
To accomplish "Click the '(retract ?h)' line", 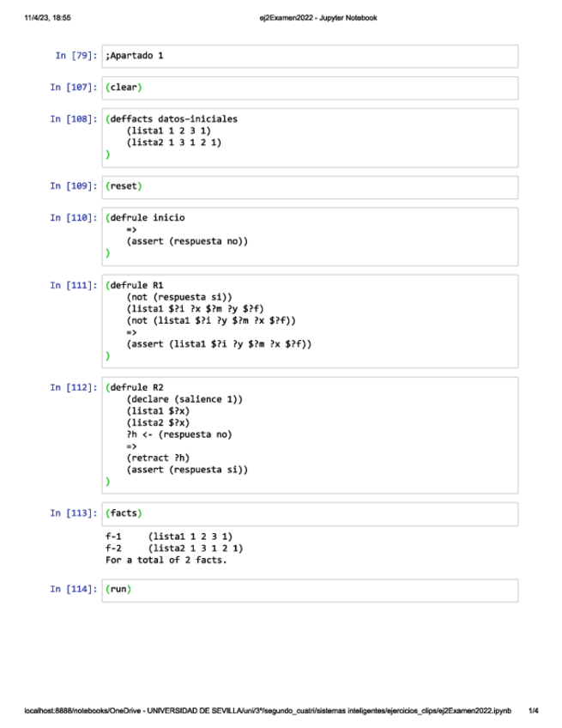I will 158,458.
